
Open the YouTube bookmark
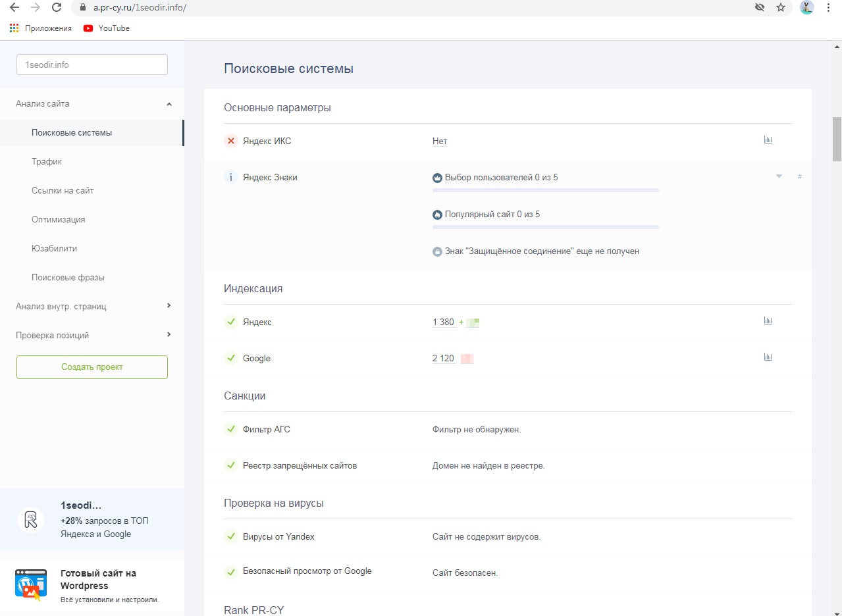click(107, 28)
